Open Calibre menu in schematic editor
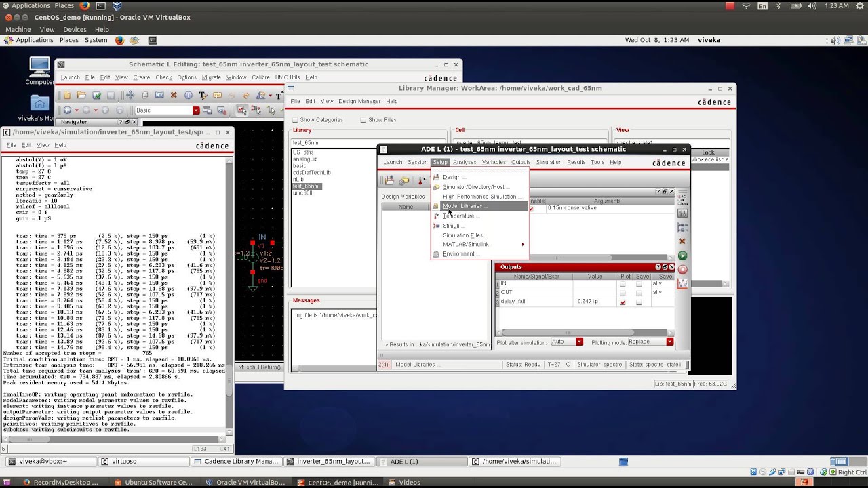 (x=261, y=78)
